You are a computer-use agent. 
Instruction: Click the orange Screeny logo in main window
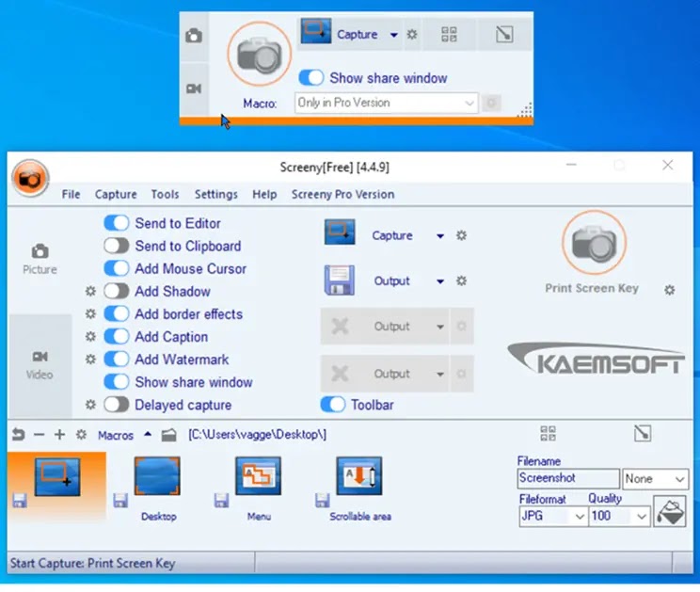pos(30,178)
